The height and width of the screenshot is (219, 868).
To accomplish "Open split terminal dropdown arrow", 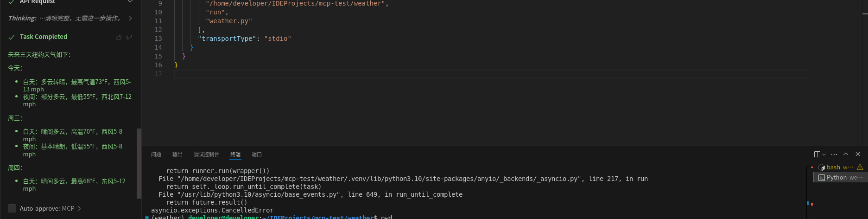I will (x=824, y=155).
